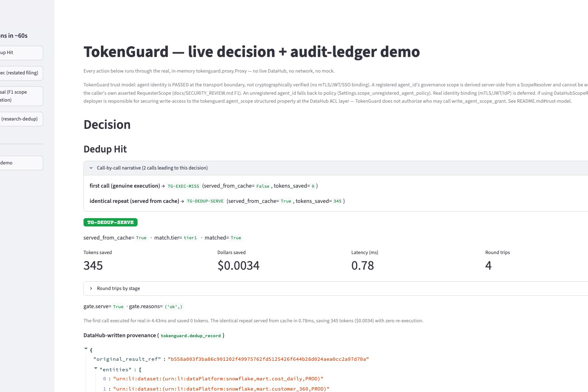Click the mart.customer_360 dataset URN

pos(221,389)
